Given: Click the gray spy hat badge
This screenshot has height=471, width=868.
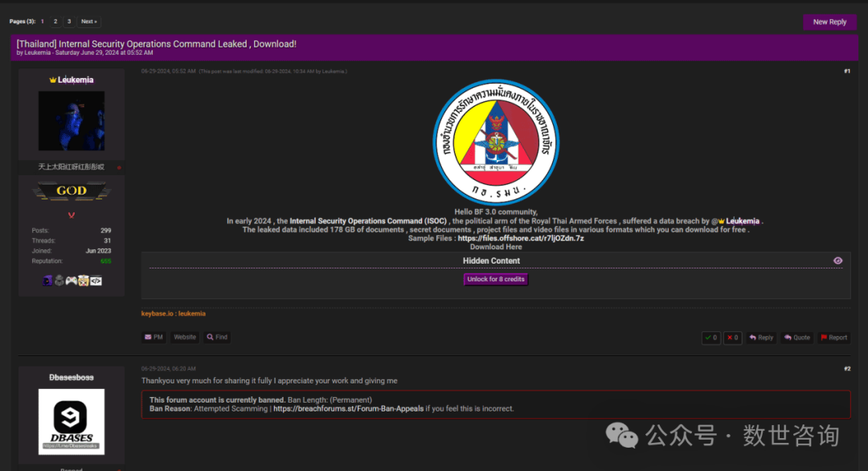Looking at the screenshot, I should (59, 281).
